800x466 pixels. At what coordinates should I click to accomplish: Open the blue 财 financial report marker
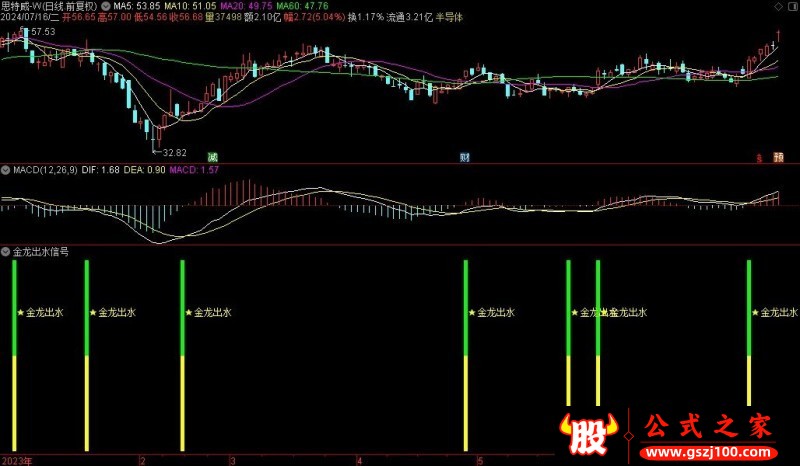pos(465,157)
